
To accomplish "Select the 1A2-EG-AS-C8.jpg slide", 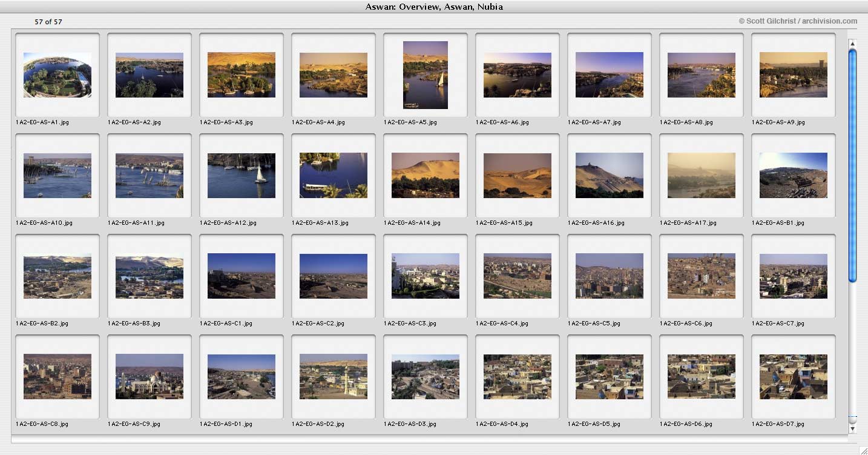I will point(58,377).
